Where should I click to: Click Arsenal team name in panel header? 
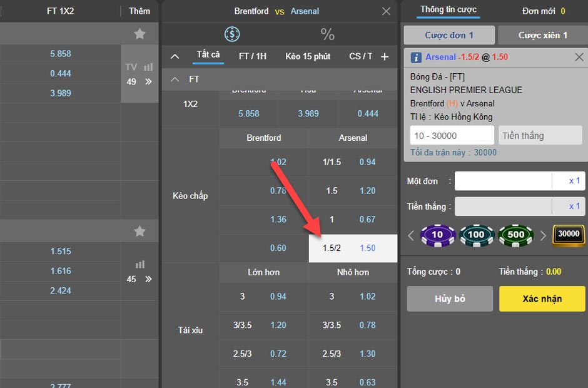[x=305, y=11]
